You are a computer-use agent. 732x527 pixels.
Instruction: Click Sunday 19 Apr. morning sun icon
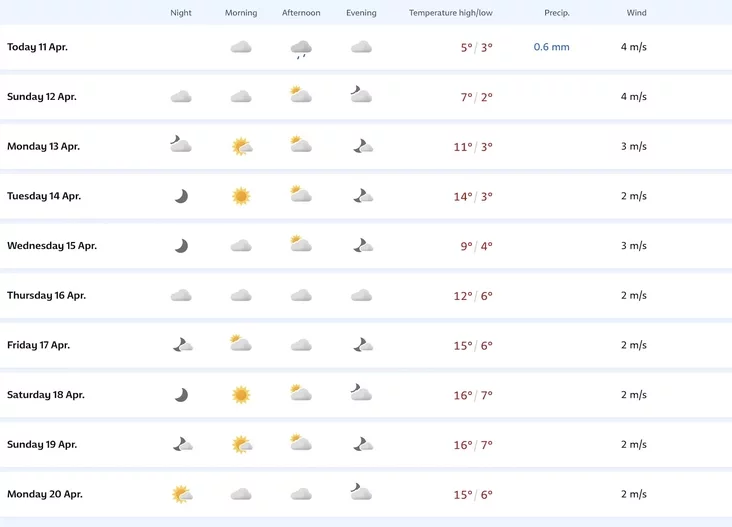241,444
